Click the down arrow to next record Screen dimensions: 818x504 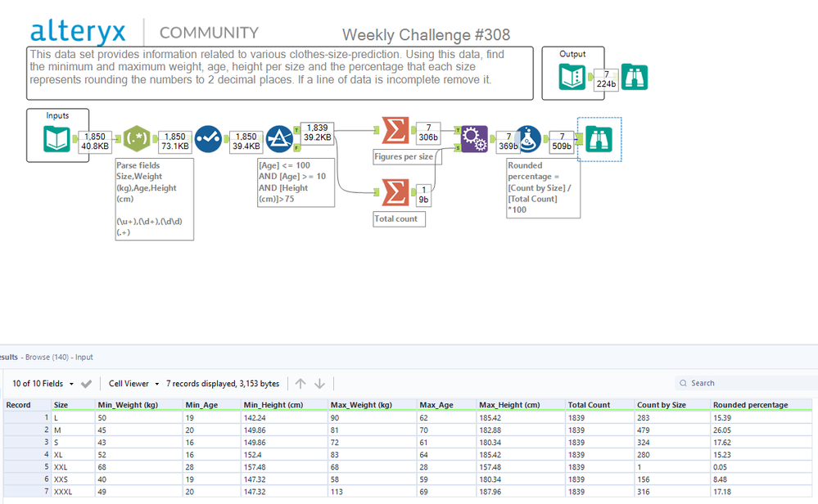pos(320,384)
